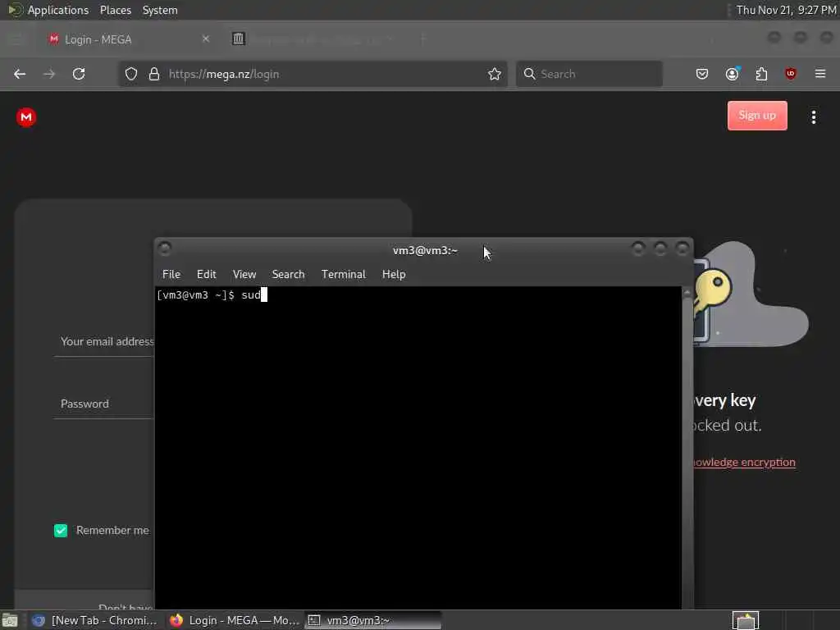Screen dimensions: 840x630
Task: Open terminal View menu
Action: pos(244,274)
